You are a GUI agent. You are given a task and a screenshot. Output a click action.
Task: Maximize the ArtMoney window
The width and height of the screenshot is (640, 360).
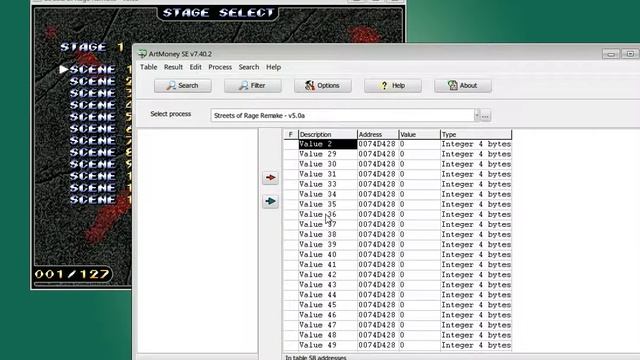(630, 54)
